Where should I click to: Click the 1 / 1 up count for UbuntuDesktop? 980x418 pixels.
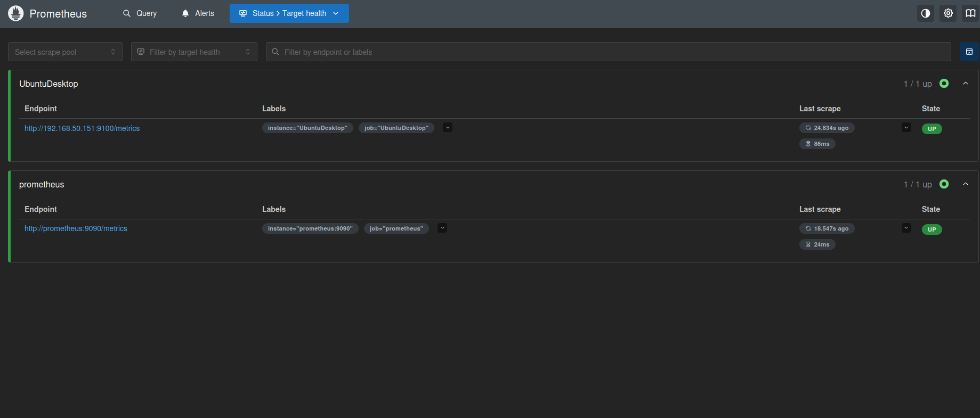click(x=918, y=84)
